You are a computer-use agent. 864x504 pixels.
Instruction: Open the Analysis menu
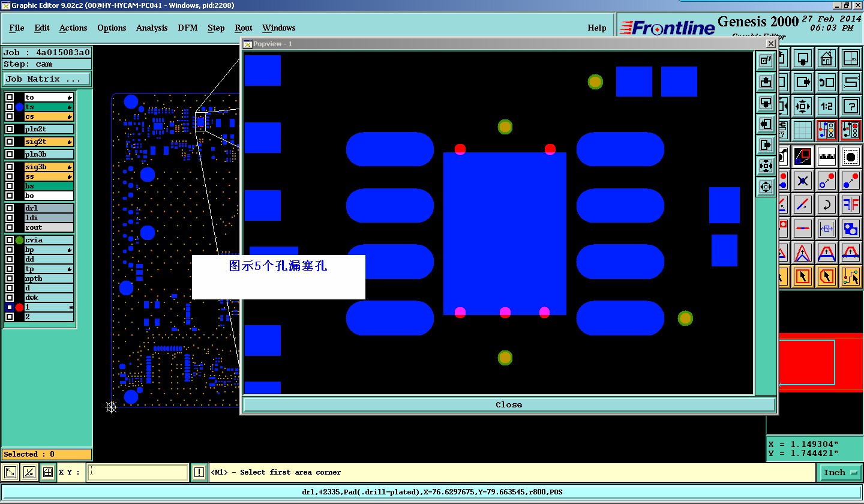152,28
